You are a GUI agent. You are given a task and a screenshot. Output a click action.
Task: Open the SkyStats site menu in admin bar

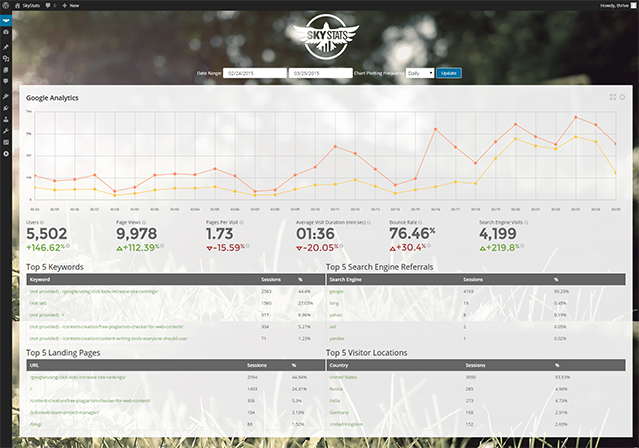coord(27,5)
